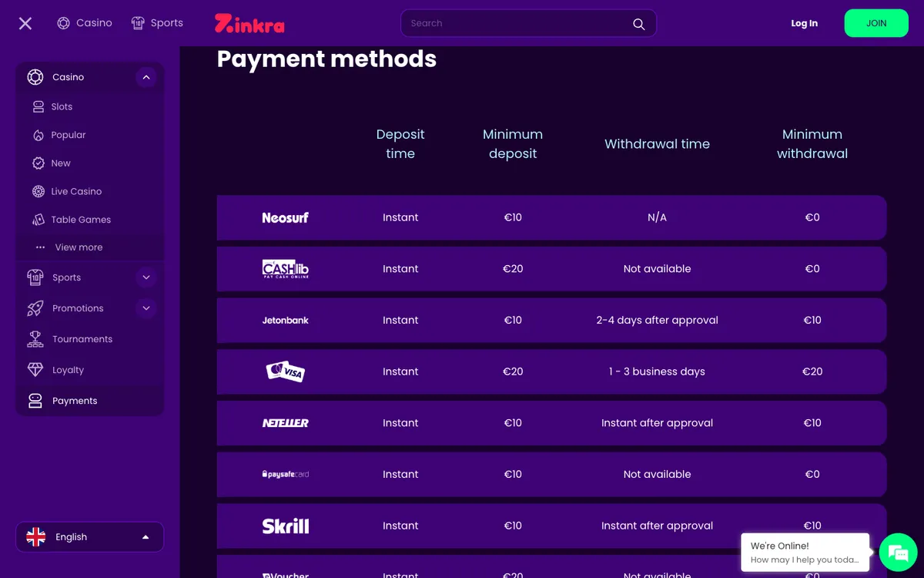924x578 pixels.
Task: Open Tournaments in the sidebar
Action: click(x=82, y=339)
